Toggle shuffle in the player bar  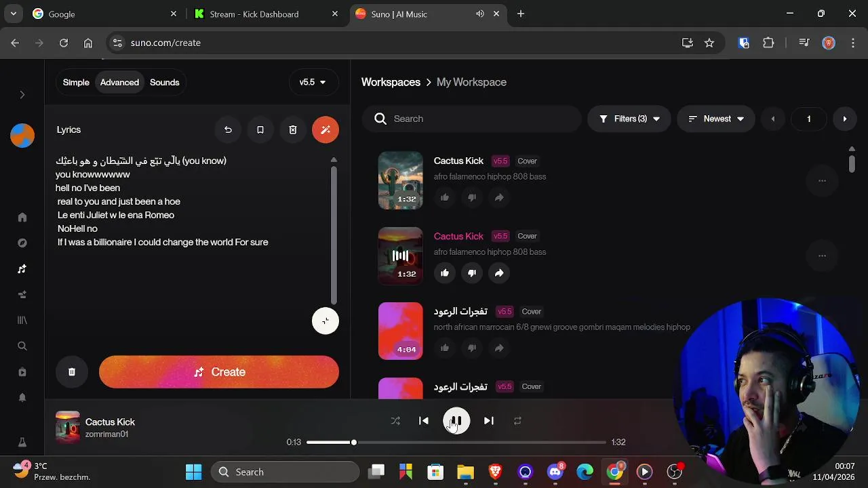(395, 421)
